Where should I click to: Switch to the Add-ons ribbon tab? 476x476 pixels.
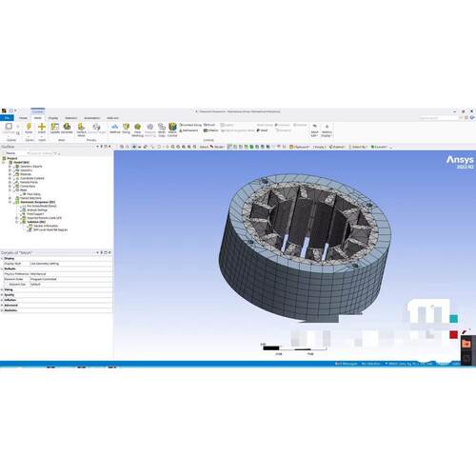click(112, 118)
